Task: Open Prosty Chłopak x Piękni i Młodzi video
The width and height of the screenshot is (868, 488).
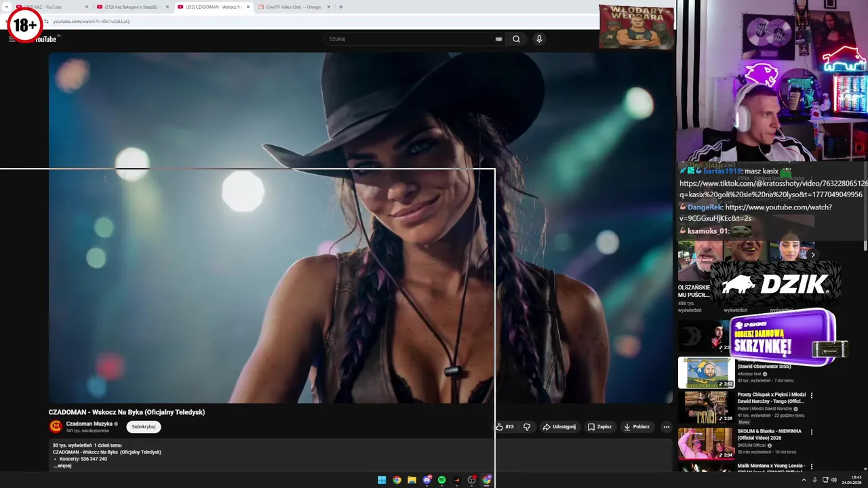Action: (x=772, y=398)
